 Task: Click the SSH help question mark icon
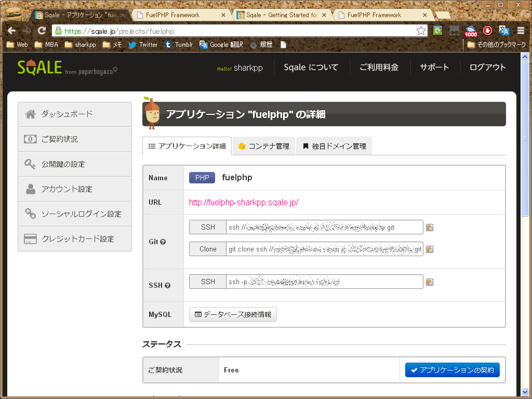167,285
